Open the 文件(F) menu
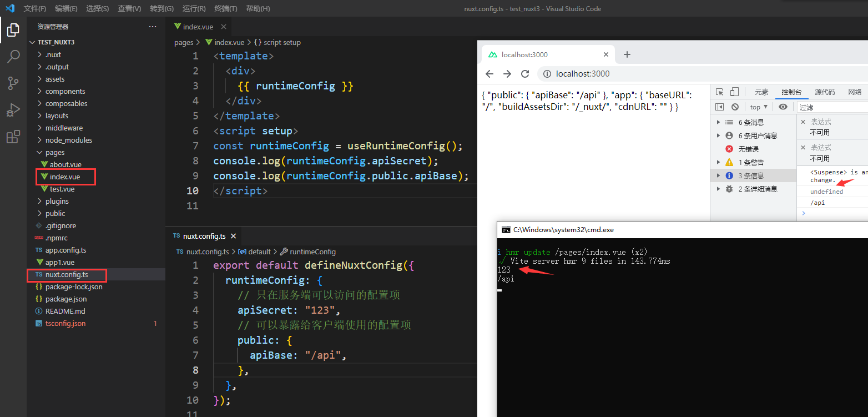Screen dimensions: 868x417 pyautogui.click(x=35, y=8)
